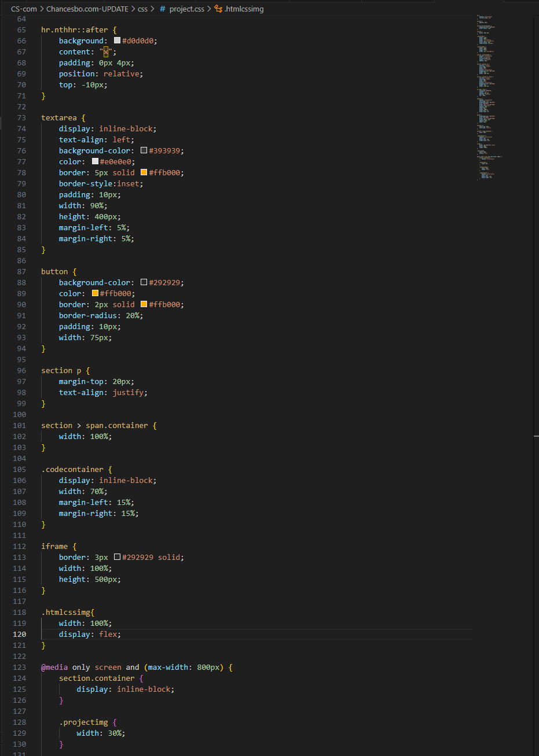This screenshot has height=756, width=539.
Task: Click button background-color #292929 swatch
Action: [144, 282]
